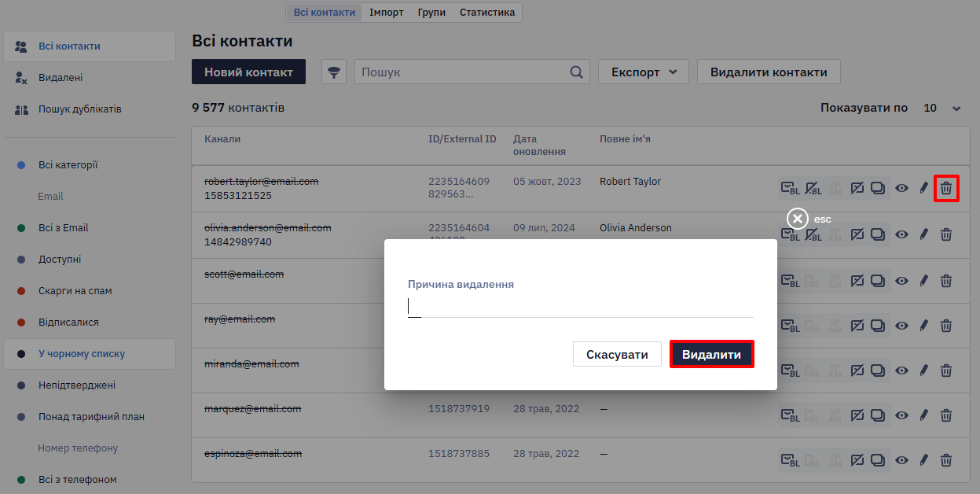Click the marquez@email.com entry

pyautogui.click(x=252, y=409)
